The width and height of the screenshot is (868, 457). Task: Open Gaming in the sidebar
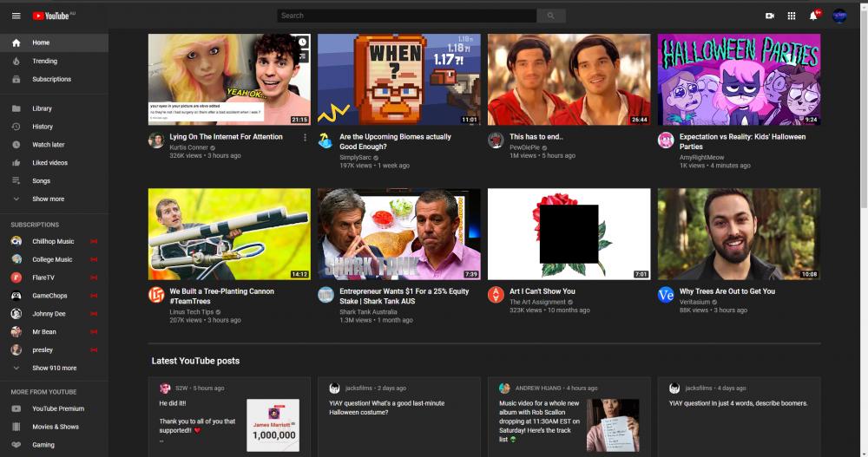[x=54, y=445]
